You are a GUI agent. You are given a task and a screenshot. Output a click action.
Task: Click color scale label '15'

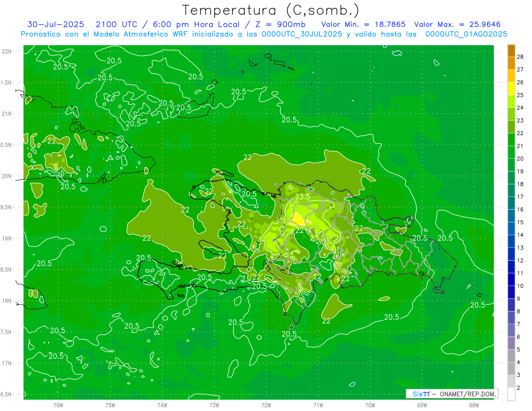click(x=521, y=222)
